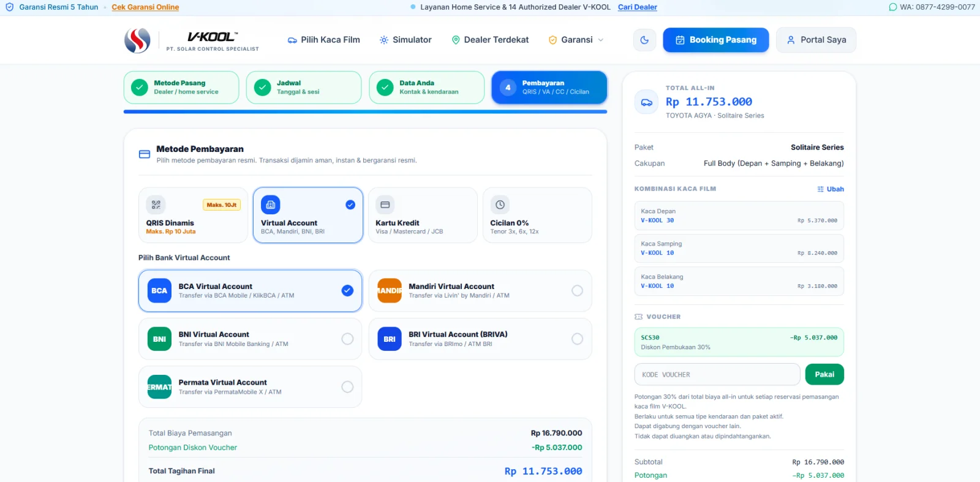
Task: Click the Total Biaya Pemasangan amount
Action: tap(557, 433)
